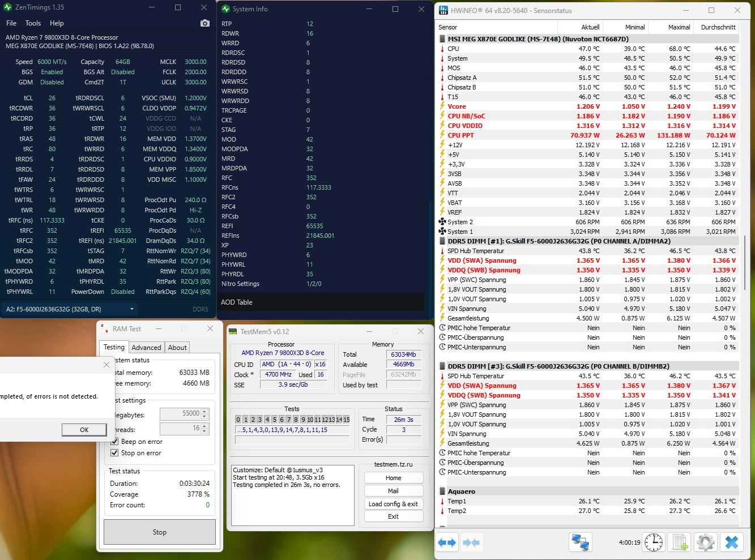Select the CPU PPT sensor row
The image size is (755, 560).
coord(589,135)
